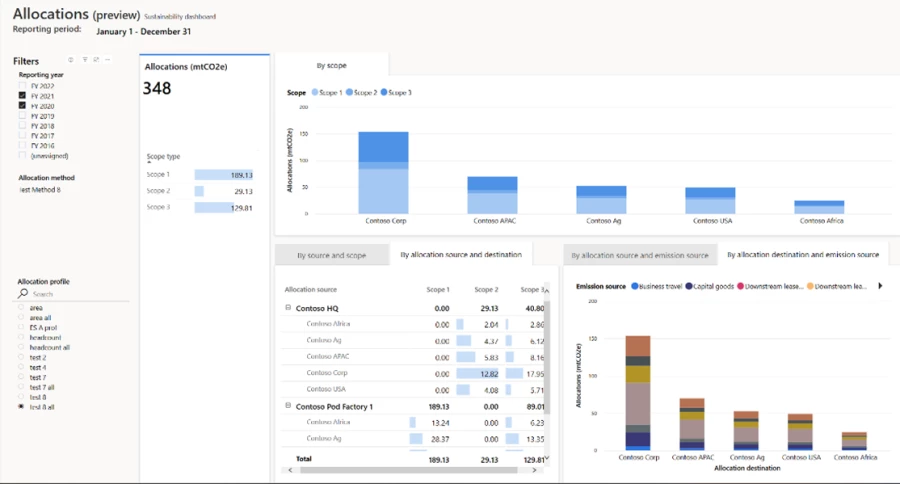Viewport: 900px width, 484px height.
Task: Open By allocation source and emission source tab
Action: tap(638, 255)
